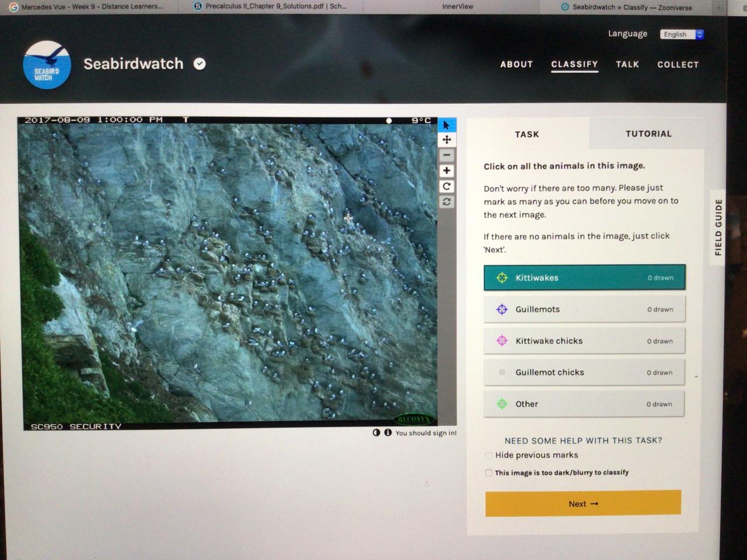
Task: Select the pan/move image tool
Action: pyautogui.click(x=447, y=140)
